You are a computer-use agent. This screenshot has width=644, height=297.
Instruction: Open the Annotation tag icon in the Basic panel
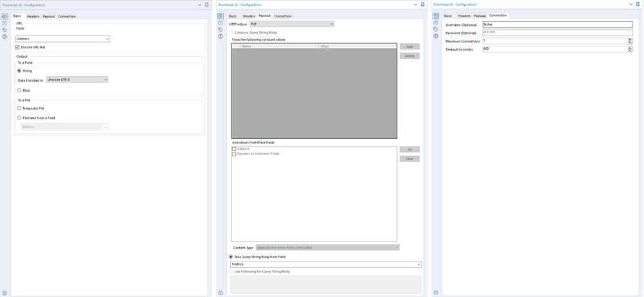pyautogui.click(x=5, y=30)
